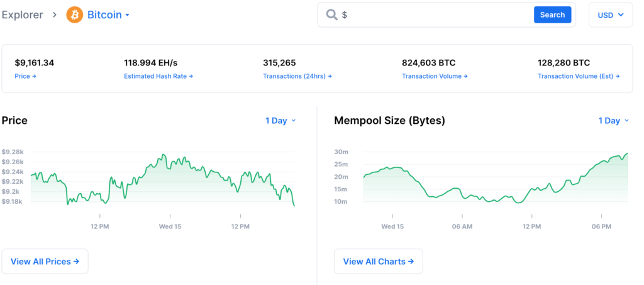Click the magnifying glass search icon
Viewport: 644px width, 285px height.
point(331,14)
